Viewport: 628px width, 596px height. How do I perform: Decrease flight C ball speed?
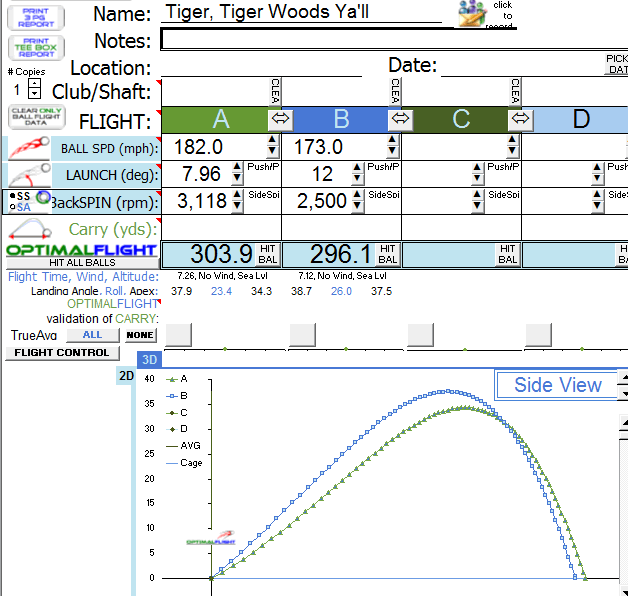pyautogui.click(x=512, y=151)
